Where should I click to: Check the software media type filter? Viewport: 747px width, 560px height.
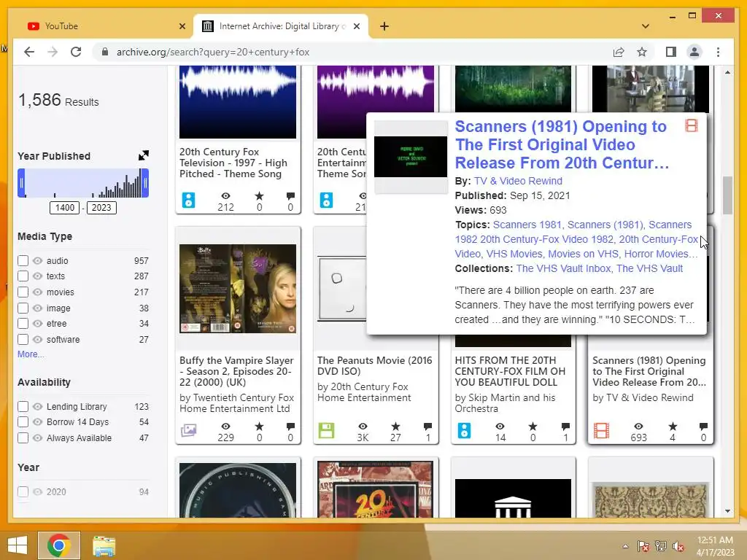(x=23, y=340)
